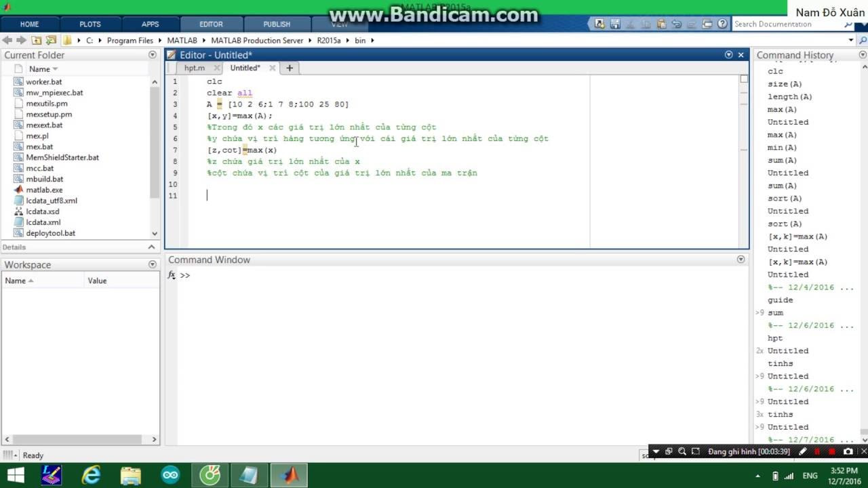Click the Save icon in quick access toolbar
Screen dimensions: 868x488
(x=615, y=24)
